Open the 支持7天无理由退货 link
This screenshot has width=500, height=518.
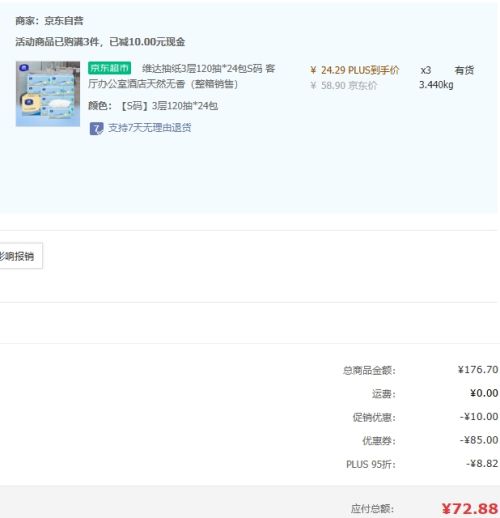pyautogui.click(x=150, y=128)
